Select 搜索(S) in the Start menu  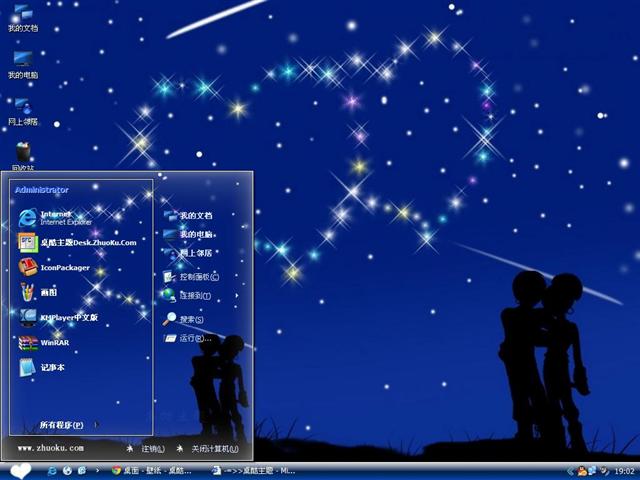[190, 319]
